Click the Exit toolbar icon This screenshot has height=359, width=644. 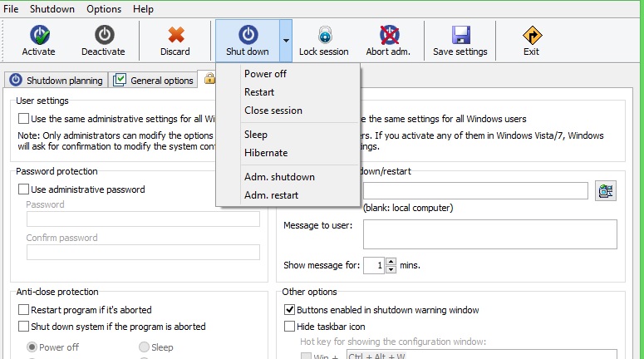coord(533,36)
